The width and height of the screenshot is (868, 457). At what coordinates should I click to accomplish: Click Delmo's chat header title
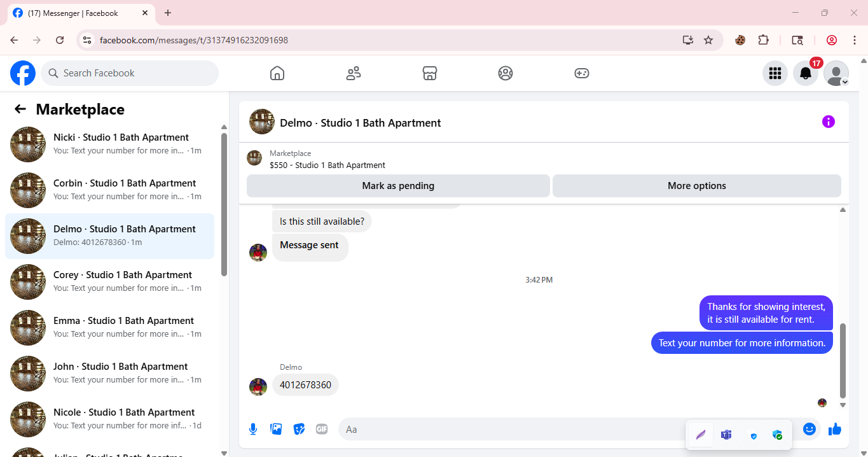tap(361, 123)
